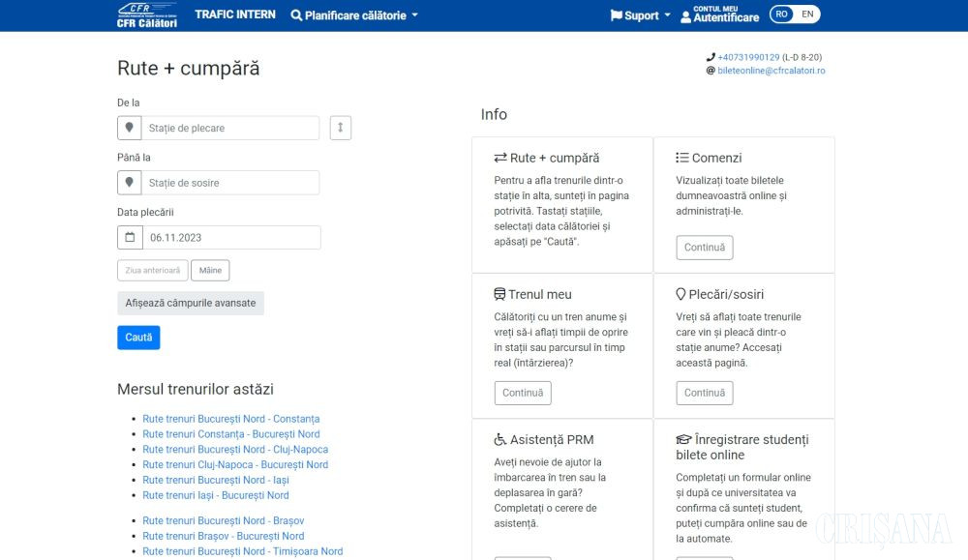968x560 pixels.
Task: Select the Mâine date button
Action: [x=210, y=271]
